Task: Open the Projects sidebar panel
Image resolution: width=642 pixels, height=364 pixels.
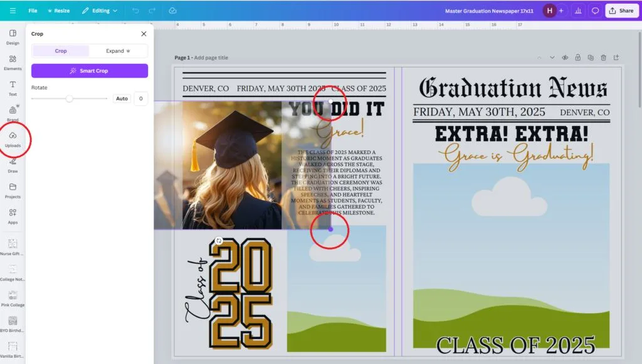Action: [13, 191]
